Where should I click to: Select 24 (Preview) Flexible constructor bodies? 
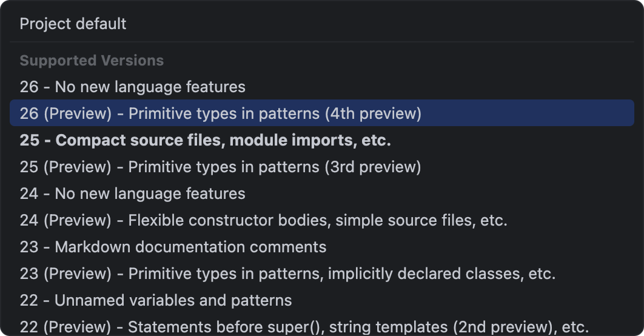(263, 220)
